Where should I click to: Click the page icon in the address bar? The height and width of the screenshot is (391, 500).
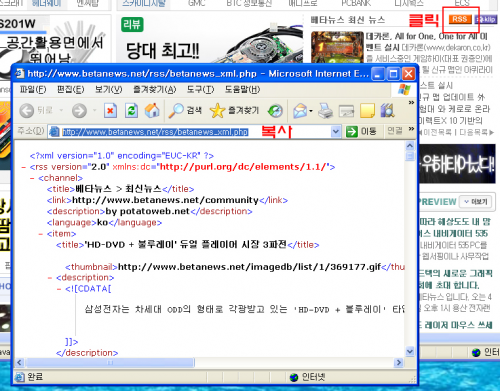pos(54,132)
